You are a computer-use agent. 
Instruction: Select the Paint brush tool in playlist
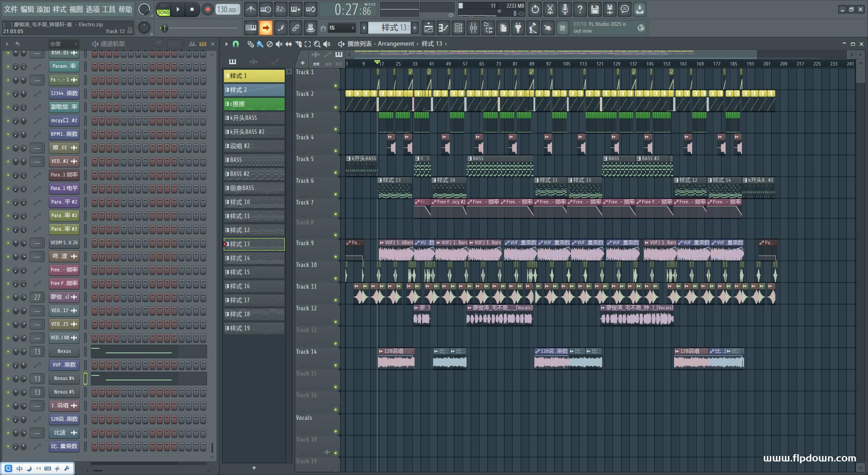point(260,44)
